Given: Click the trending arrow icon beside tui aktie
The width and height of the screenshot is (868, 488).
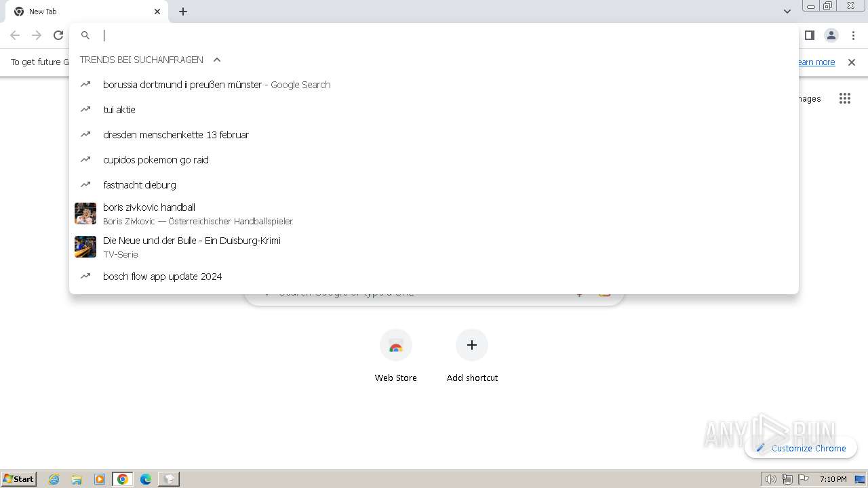Looking at the screenshot, I should (x=85, y=109).
